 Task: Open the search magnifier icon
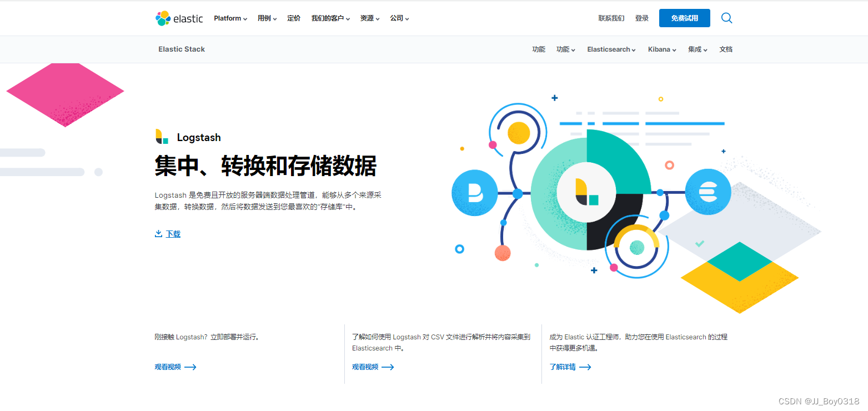point(726,18)
